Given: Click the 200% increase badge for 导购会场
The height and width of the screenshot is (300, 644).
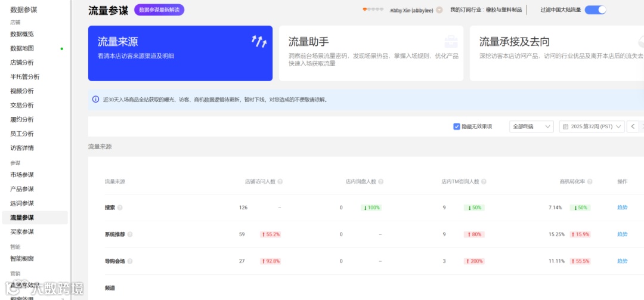Looking at the screenshot, I should click(475, 261).
